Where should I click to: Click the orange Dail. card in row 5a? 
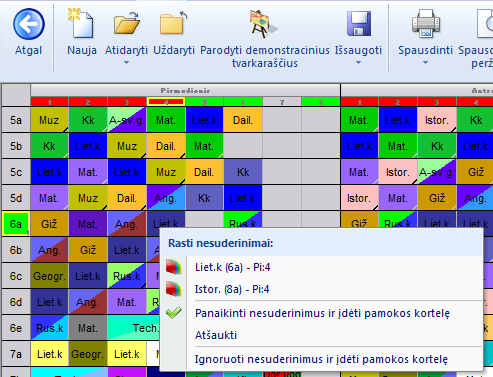(x=243, y=120)
